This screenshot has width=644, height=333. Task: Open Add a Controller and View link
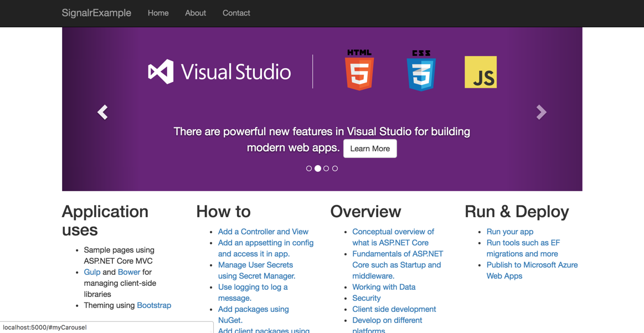click(263, 232)
